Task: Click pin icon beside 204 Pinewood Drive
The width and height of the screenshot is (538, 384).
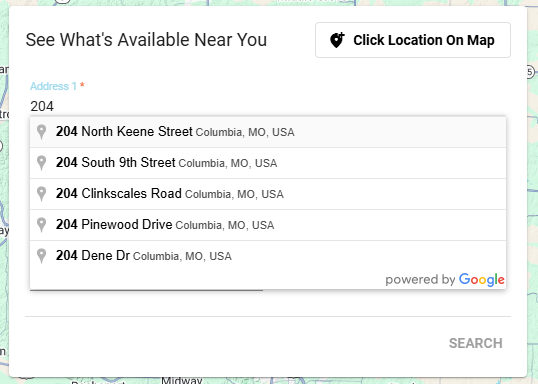Action: [42, 225]
